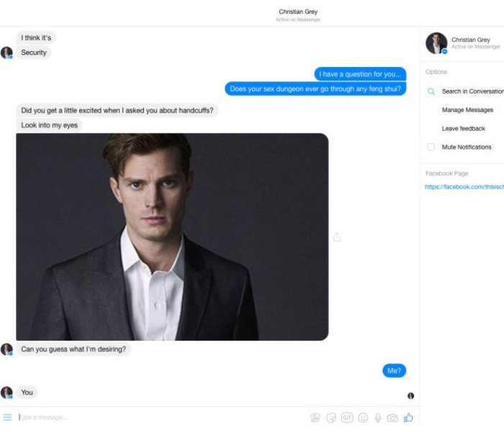Choose a sticker from sticker icon
The width and height of the screenshot is (504, 432).
[331, 418]
